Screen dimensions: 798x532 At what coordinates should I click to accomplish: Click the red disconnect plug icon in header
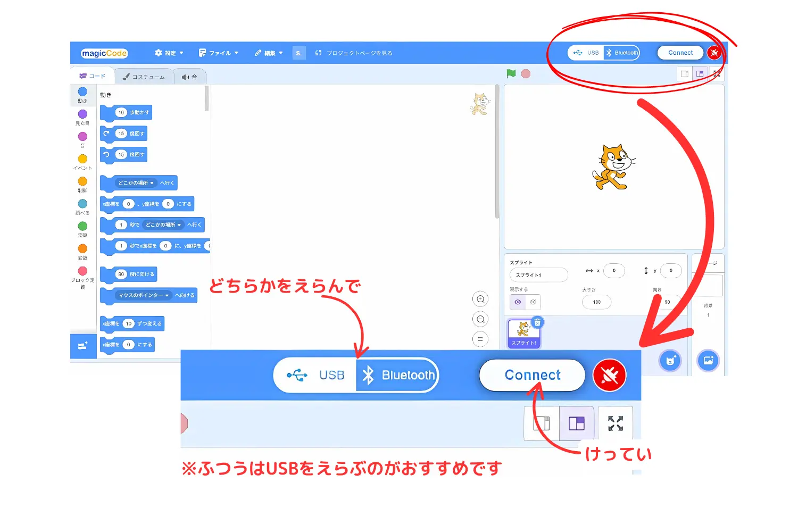[x=714, y=53]
